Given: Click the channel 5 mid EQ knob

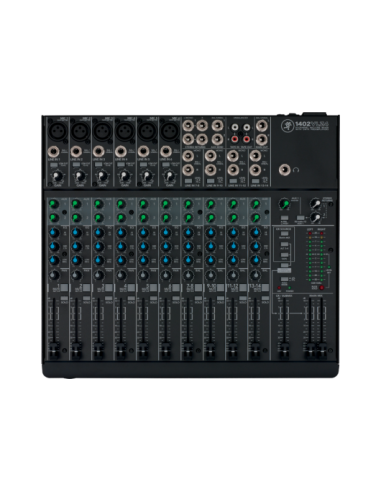Looking at the screenshot, I should coord(143,246).
